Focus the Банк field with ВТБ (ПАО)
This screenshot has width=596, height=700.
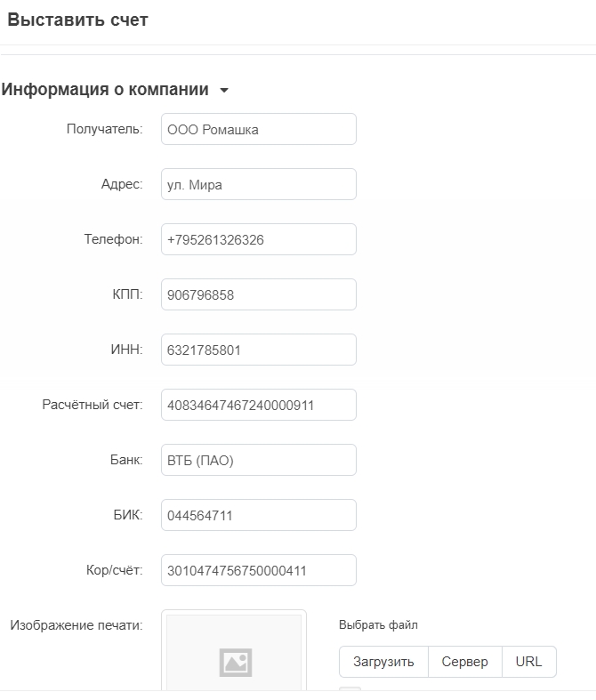(259, 460)
